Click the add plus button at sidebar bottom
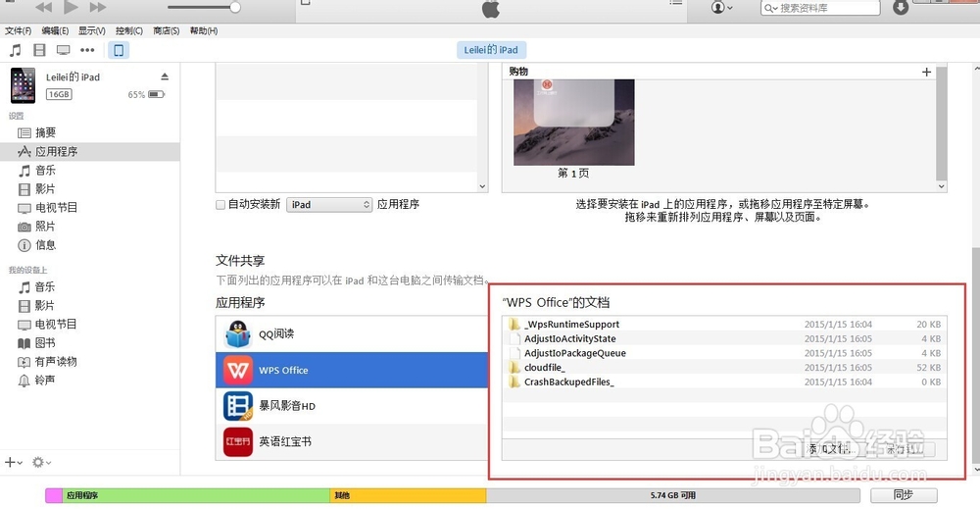 13,463
